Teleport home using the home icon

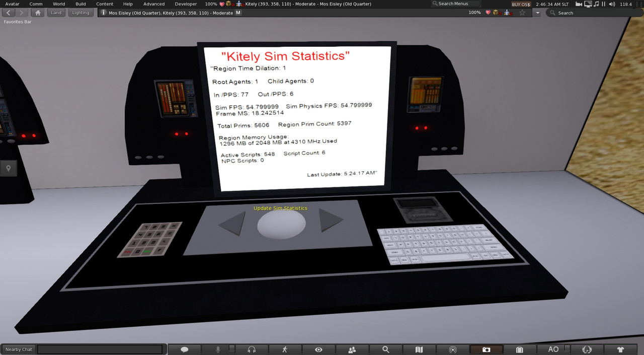pyautogui.click(x=38, y=13)
